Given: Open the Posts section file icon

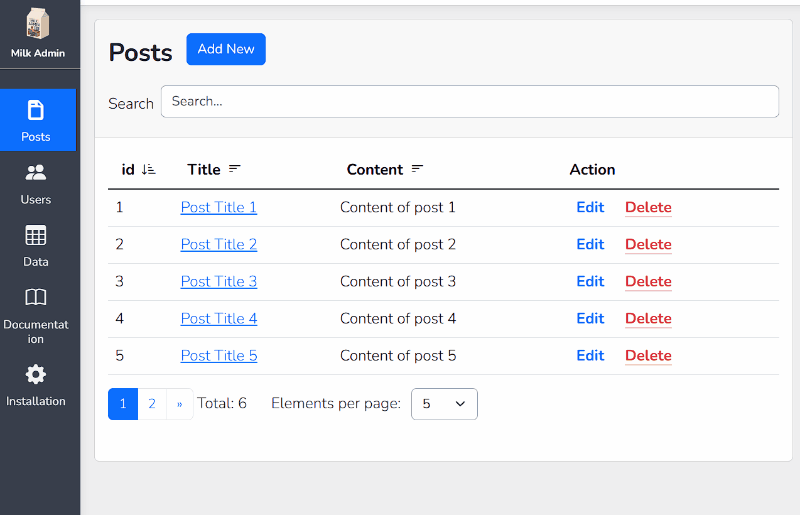Looking at the screenshot, I should [36, 110].
